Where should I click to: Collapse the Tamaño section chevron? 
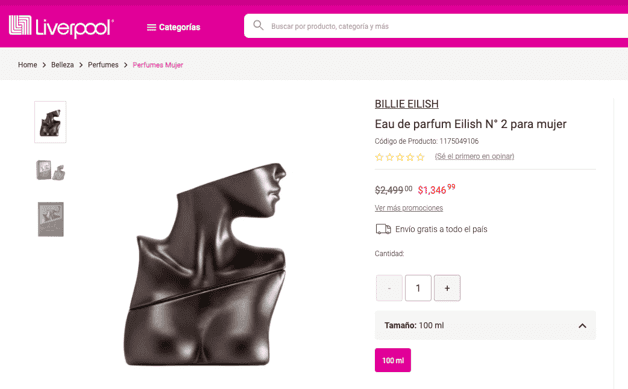(x=582, y=326)
